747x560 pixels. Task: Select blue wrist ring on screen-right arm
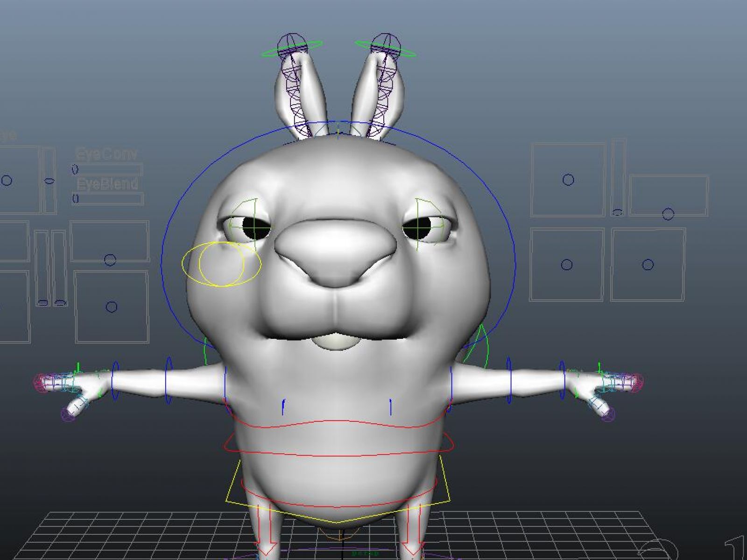[563, 380]
